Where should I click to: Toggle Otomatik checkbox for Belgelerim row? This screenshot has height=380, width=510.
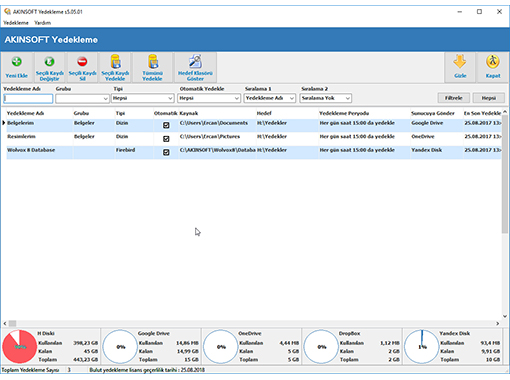166,125
